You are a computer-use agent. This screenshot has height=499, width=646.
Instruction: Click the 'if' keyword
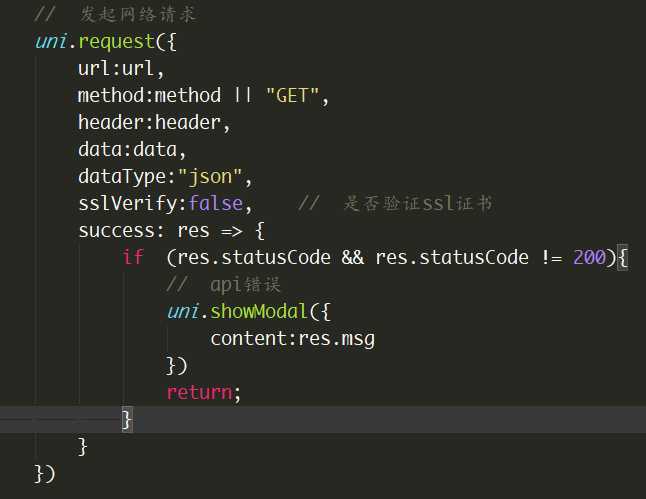[133, 258]
